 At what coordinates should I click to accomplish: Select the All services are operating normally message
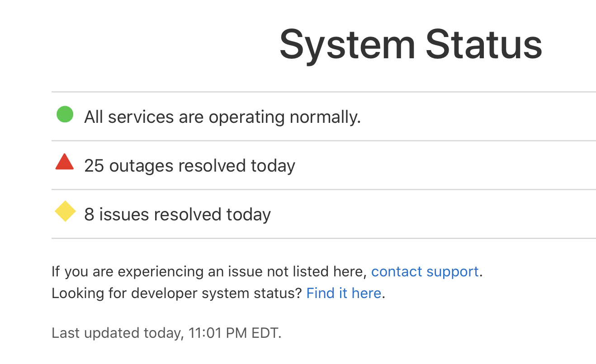point(222,117)
